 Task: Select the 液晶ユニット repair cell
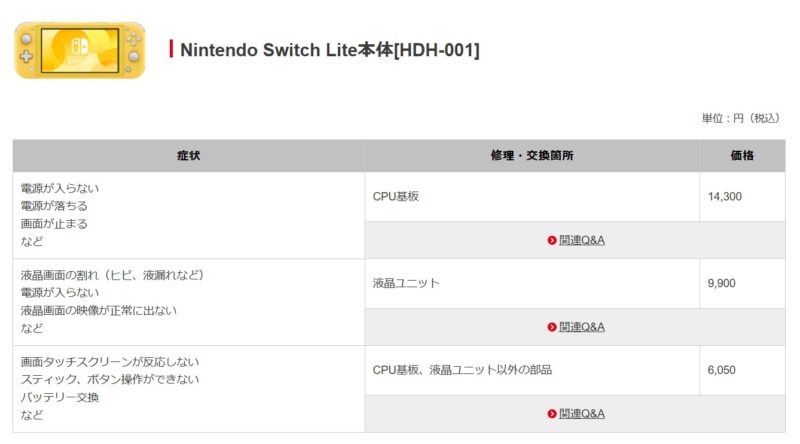pyautogui.click(x=532, y=283)
